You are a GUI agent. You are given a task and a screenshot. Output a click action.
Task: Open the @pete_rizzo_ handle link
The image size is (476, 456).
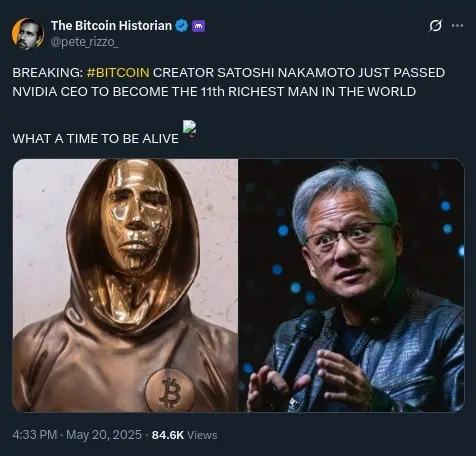click(x=84, y=43)
